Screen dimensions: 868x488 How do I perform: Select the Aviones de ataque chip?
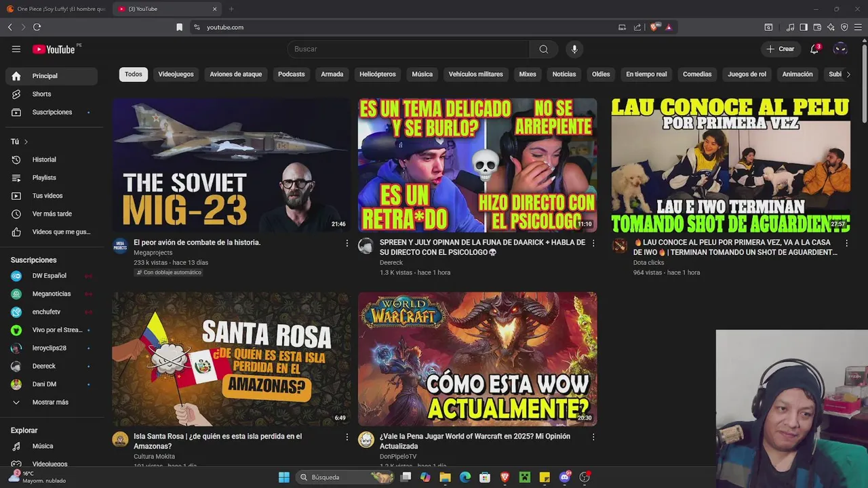pyautogui.click(x=235, y=74)
